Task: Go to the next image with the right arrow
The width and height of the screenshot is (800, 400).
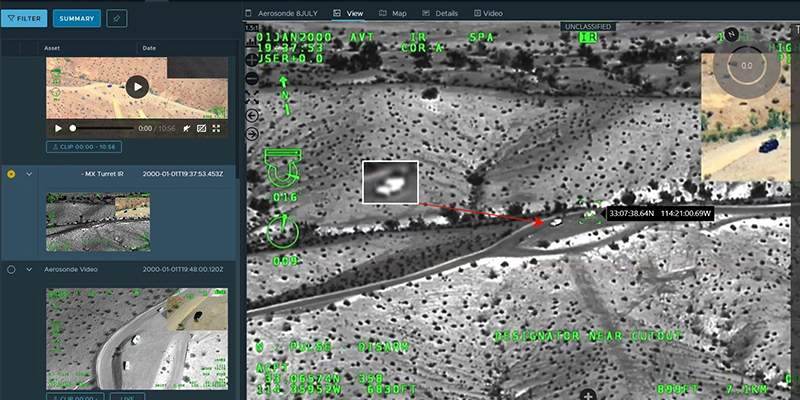Action: point(252,134)
